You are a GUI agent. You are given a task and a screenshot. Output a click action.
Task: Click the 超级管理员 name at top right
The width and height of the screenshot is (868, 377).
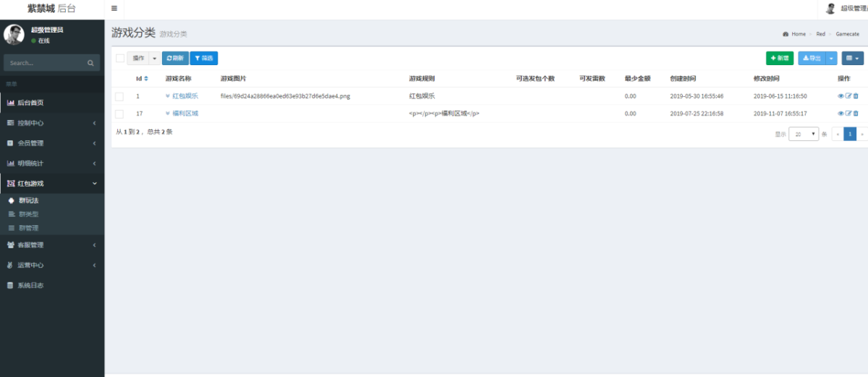click(854, 9)
